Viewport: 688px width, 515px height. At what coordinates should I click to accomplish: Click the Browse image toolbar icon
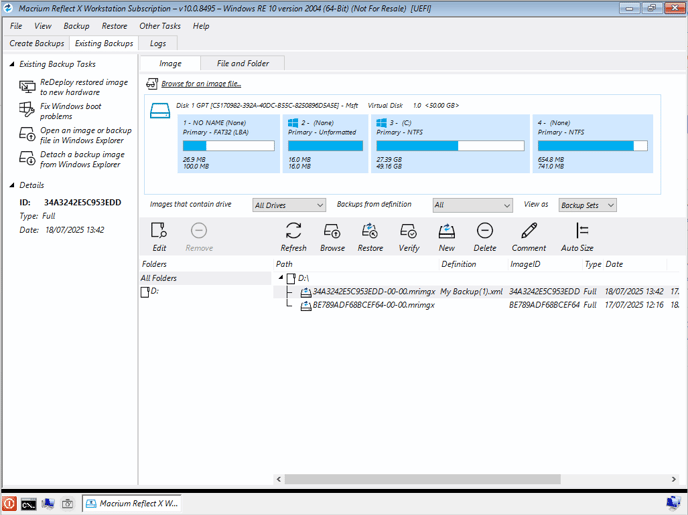pos(332,231)
